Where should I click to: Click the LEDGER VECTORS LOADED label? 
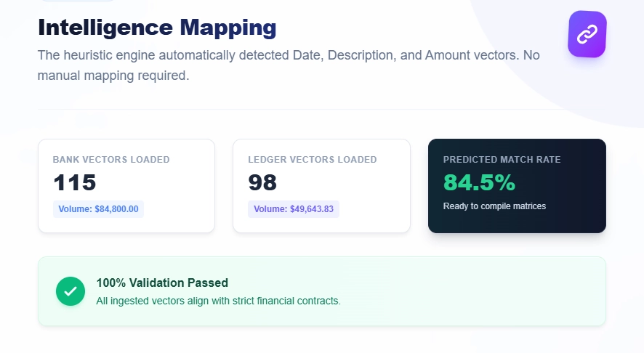click(x=313, y=160)
